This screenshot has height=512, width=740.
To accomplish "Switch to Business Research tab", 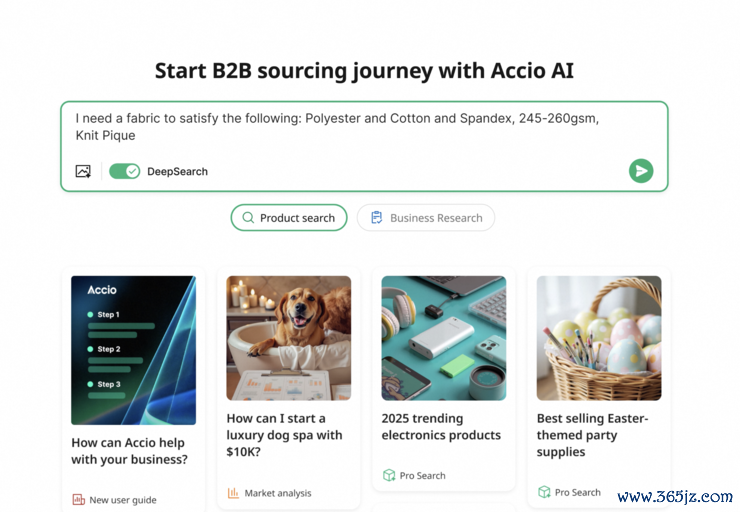I will coord(426,218).
